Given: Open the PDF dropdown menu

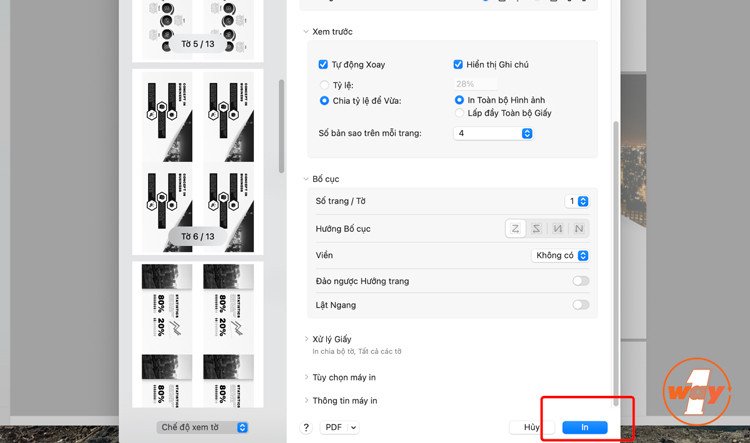Looking at the screenshot, I should [340, 427].
